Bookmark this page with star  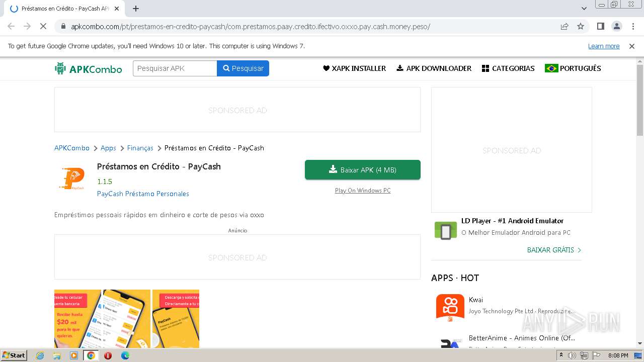(581, 26)
